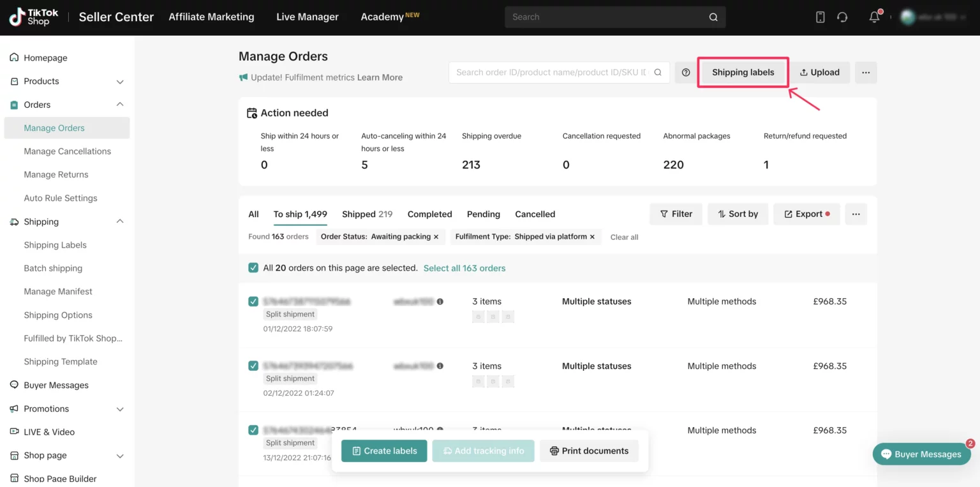Click the info icon beside first order's buyer
Image resolution: width=980 pixels, height=487 pixels.
click(440, 301)
